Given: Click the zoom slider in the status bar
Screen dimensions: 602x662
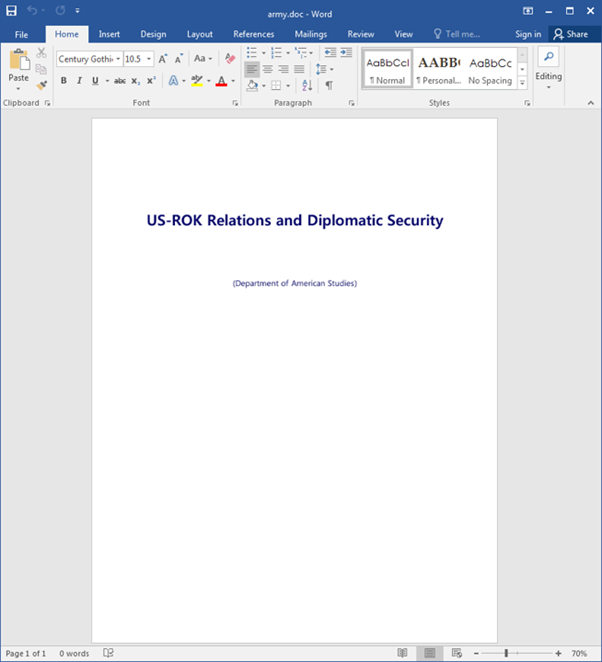Looking at the screenshot, I should click(506, 653).
